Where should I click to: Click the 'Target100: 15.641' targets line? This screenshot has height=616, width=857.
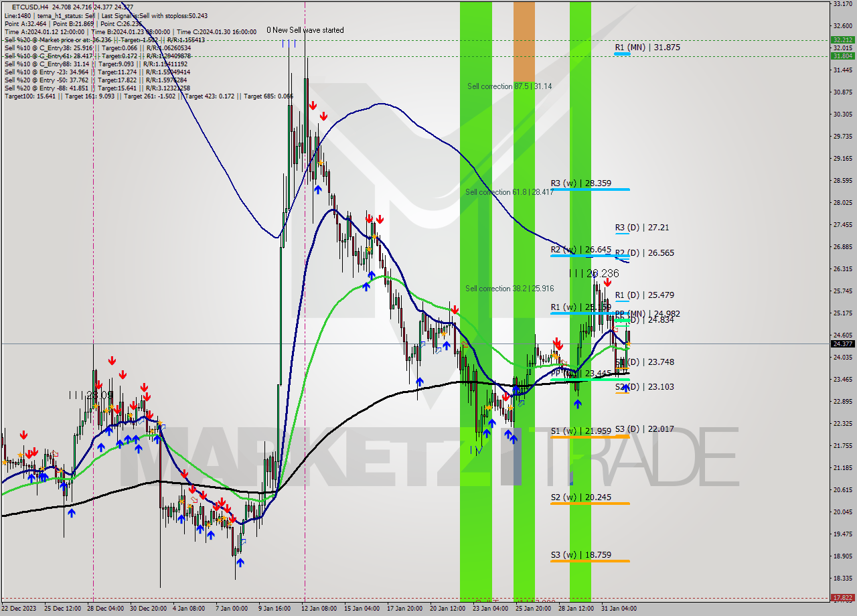pyautogui.click(x=149, y=96)
